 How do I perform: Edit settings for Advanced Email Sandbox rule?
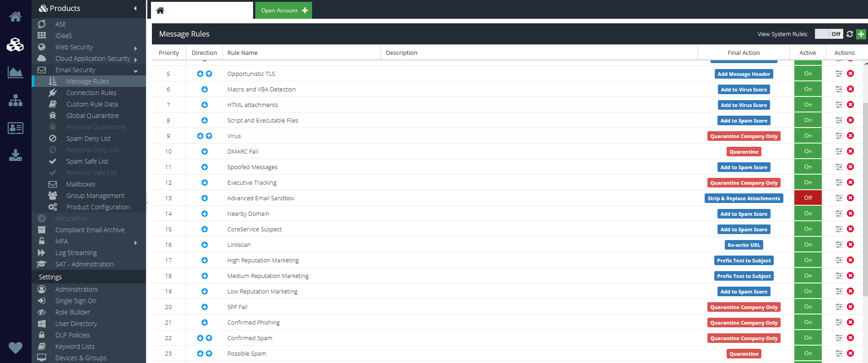839,198
